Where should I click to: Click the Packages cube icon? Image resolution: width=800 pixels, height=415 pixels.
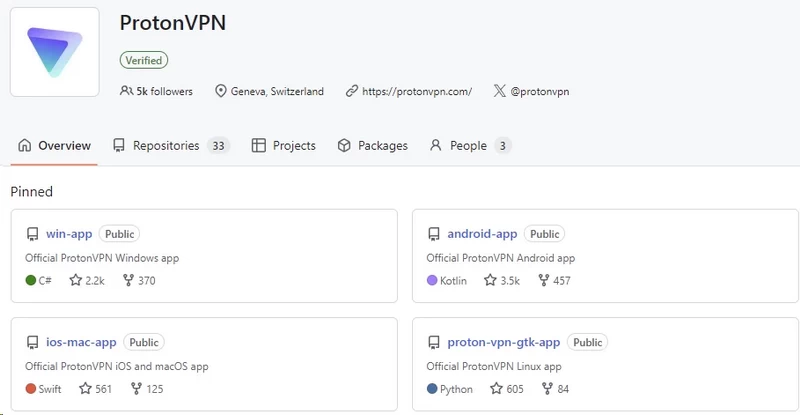(x=344, y=145)
